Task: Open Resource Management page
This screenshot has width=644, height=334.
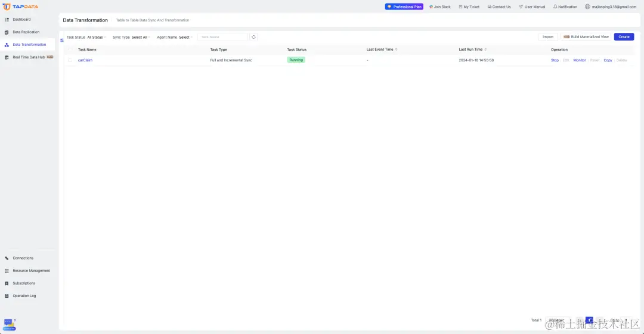Action: (31, 271)
